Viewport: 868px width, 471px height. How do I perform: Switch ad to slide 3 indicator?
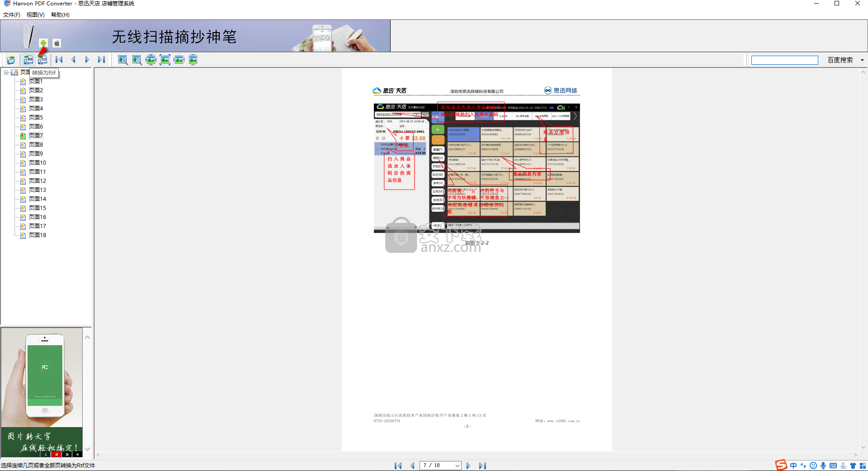click(x=67, y=454)
